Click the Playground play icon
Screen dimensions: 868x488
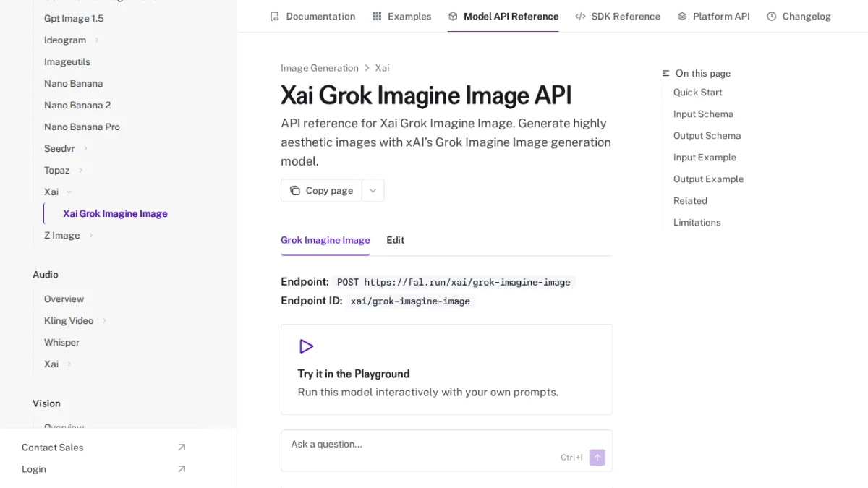tap(306, 346)
